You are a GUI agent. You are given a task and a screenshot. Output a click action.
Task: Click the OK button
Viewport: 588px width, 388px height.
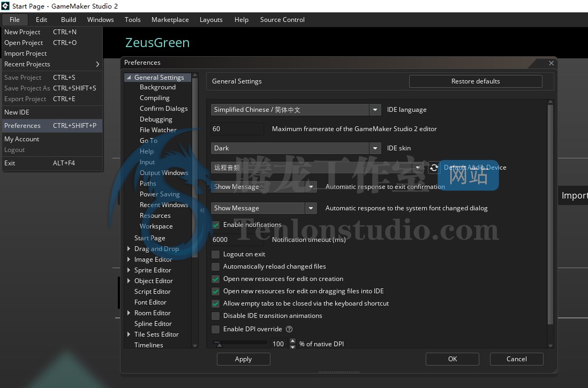453,359
